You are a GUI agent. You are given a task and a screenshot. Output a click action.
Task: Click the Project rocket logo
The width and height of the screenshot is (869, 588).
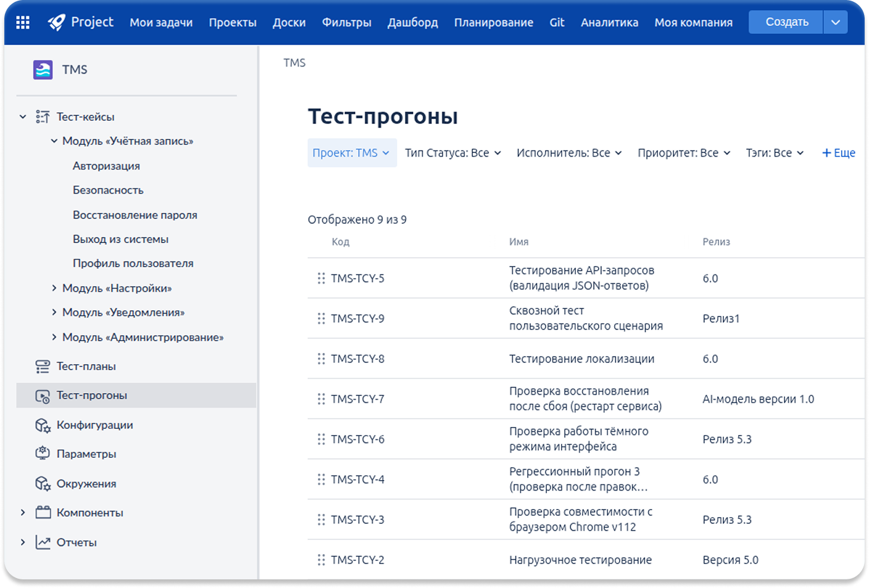[x=57, y=23]
